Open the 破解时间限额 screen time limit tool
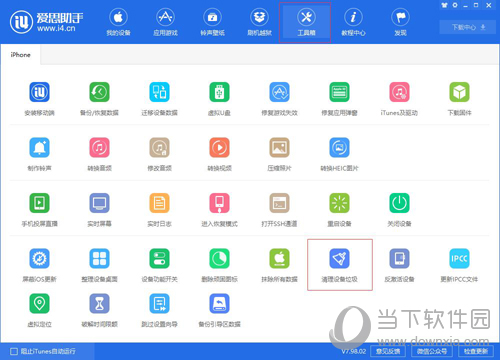This screenshot has width=500, height=360. pos(99,310)
